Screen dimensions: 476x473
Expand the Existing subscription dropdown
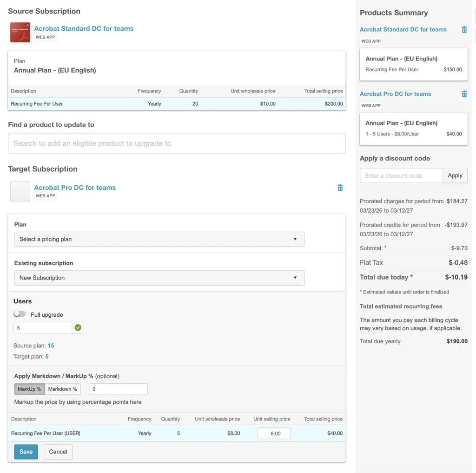[x=159, y=278]
